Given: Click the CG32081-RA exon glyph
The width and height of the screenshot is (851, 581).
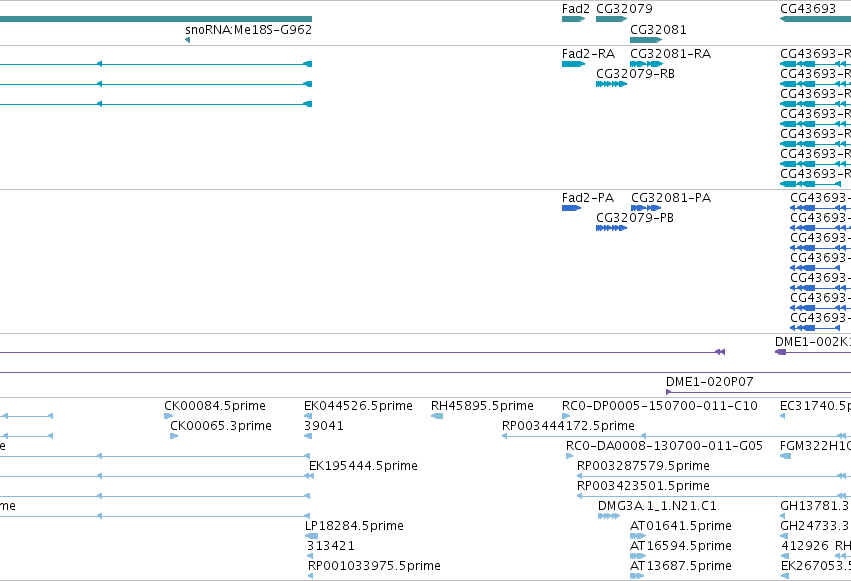Looking at the screenshot, I should point(646,64).
